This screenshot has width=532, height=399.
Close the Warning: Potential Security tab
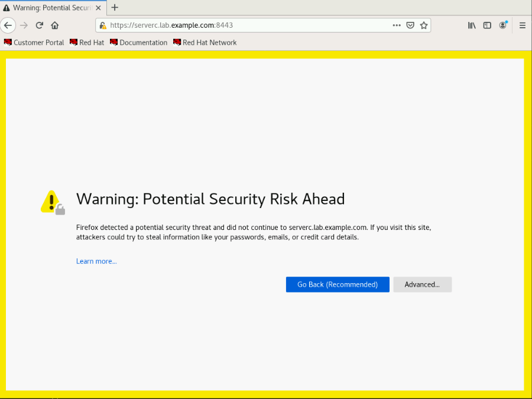click(98, 8)
